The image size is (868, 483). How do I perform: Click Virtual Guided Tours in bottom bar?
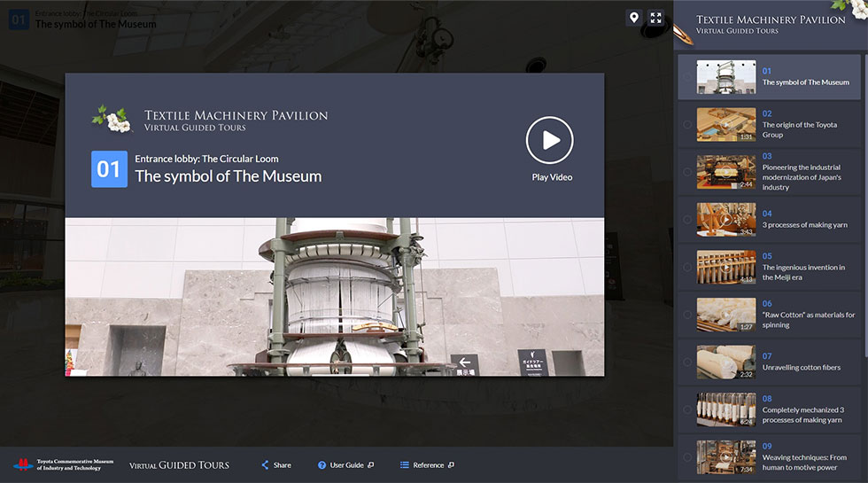pyautogui.click(x=179, y=465)
